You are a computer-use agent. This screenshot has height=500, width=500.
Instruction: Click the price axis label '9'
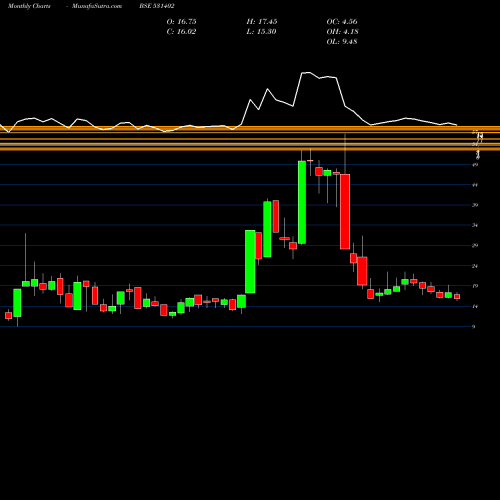(474, 327)
